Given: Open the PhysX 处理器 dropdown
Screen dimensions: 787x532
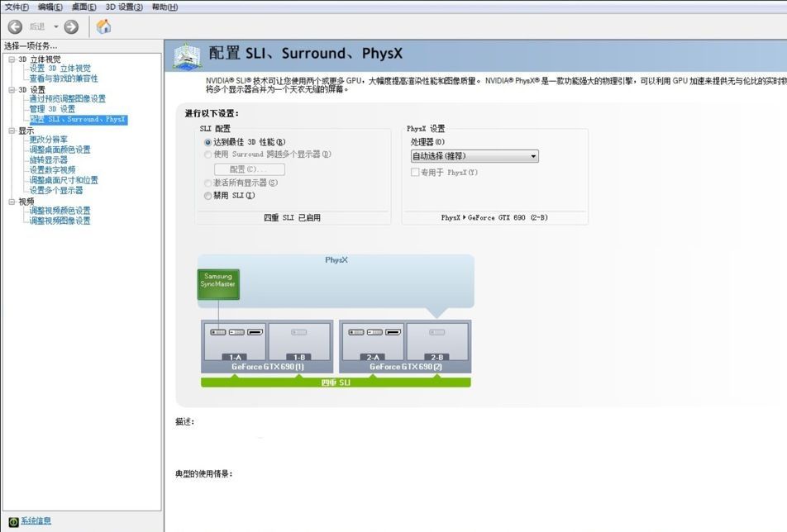Looking at the screenshot, I should 475,156.
